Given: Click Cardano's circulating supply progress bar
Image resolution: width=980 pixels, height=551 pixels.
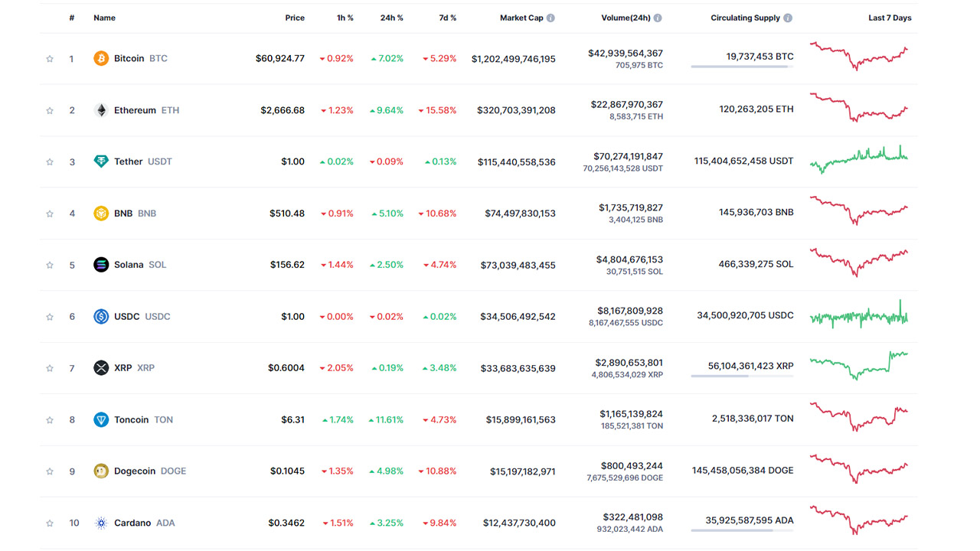Looking at the screenshot, I should click(742, 530).
